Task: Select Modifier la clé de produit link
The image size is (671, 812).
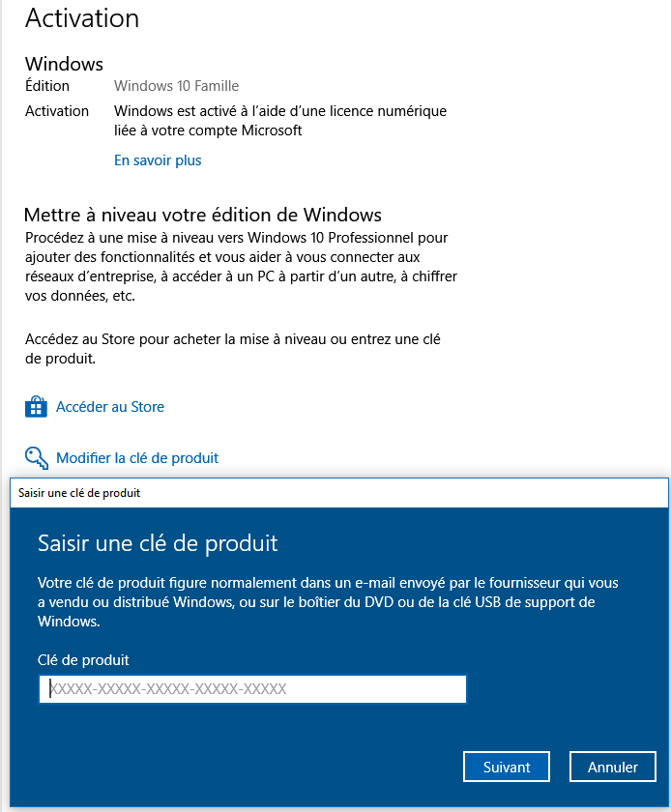Action: 137,458
